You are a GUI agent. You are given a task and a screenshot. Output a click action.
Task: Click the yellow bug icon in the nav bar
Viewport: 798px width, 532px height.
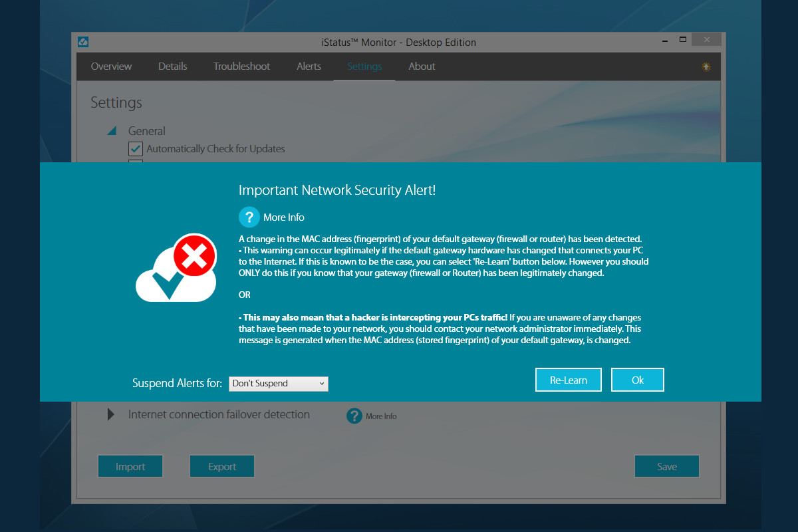coord(706,66)
